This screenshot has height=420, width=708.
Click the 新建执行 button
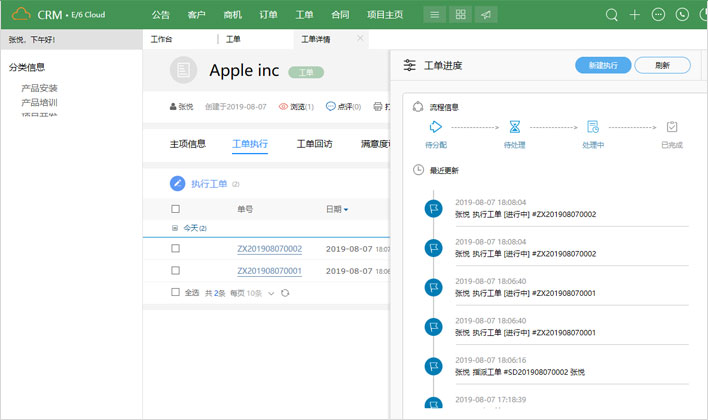(x=603, y=65)
